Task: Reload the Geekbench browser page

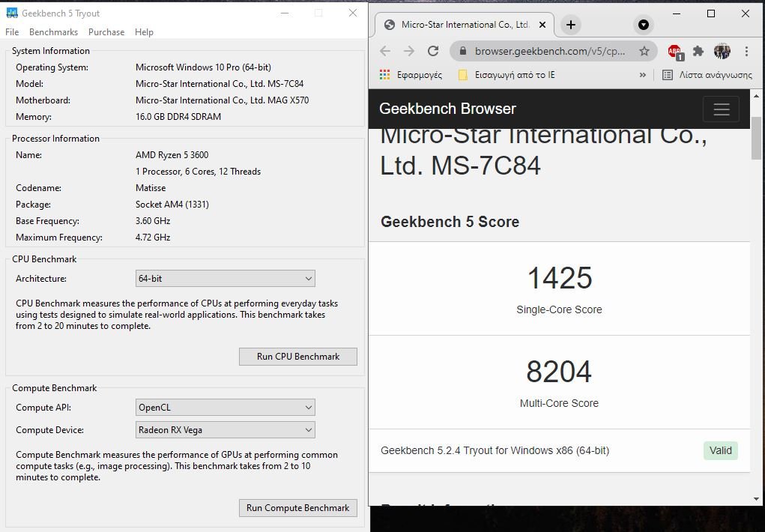Action: pyautogui.click(x=433, y=51)
